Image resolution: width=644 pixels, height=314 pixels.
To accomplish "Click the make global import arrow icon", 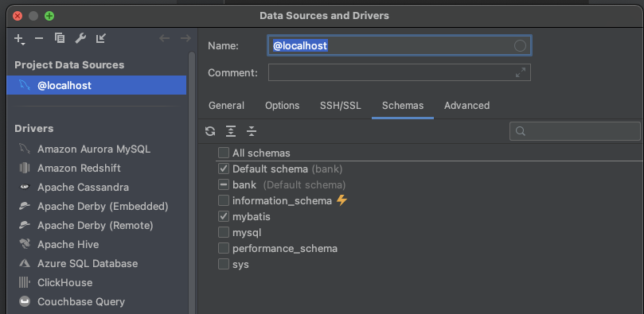I will [100, 38].
